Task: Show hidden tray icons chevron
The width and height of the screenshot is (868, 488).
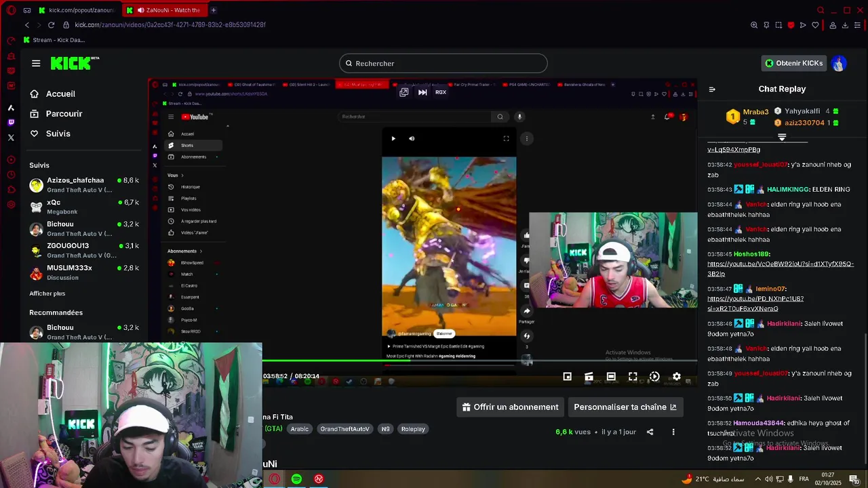Action: tap(758, 479)
